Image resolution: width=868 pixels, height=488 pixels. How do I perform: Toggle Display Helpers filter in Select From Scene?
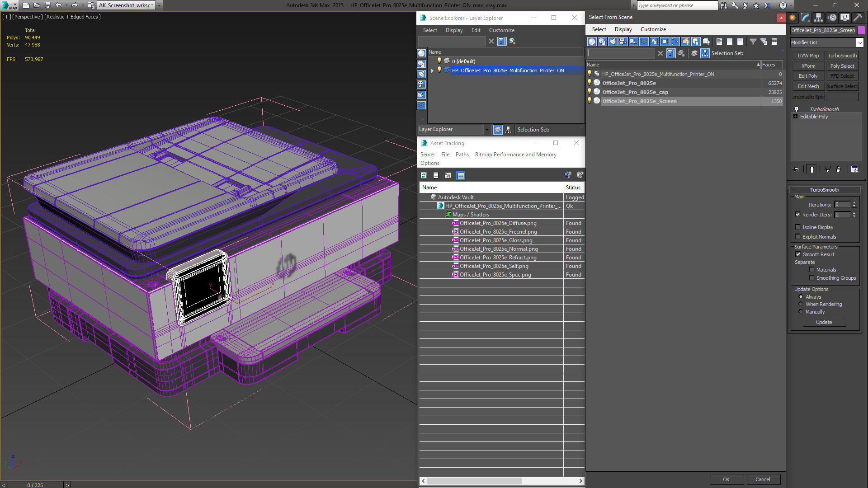pyautogui.click(x=633, y=42)
